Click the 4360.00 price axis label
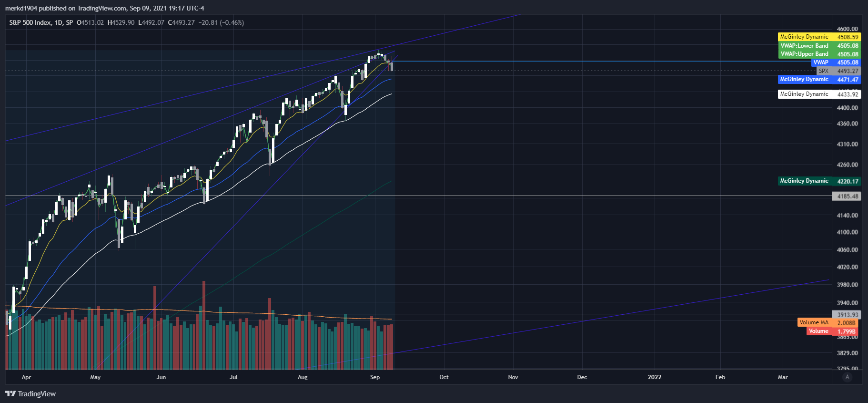Viewport: 868px width, 403px height. [848, 124]
